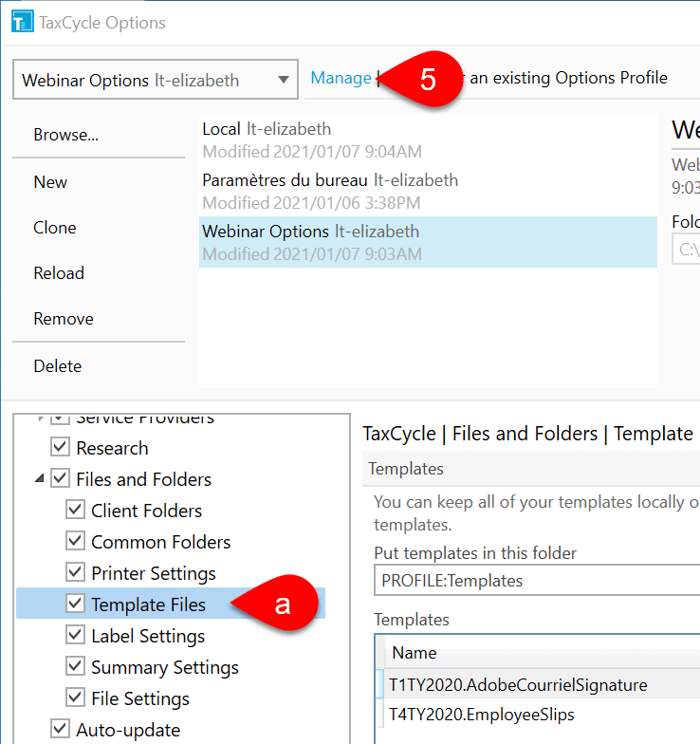Viewport: 700px width, 744px height.
Task: Select T4TY2020.EmployeeSlips template
Action: click(482, 714)
